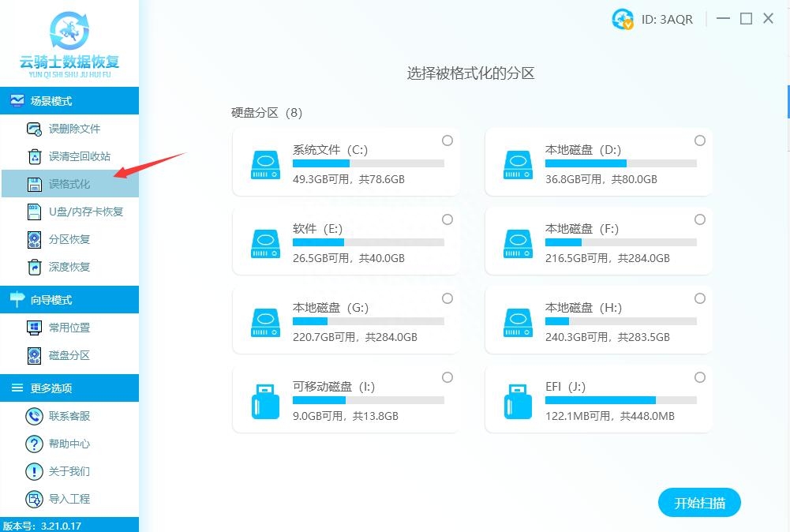
Task: Click the U盘/内存卡恢复 sidebar icon
Action: 33,212
